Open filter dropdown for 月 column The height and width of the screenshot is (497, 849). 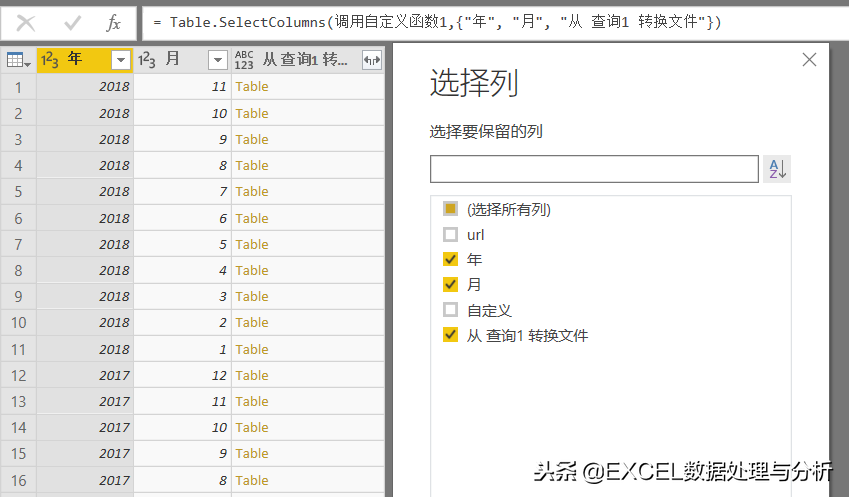pos(218,60)
